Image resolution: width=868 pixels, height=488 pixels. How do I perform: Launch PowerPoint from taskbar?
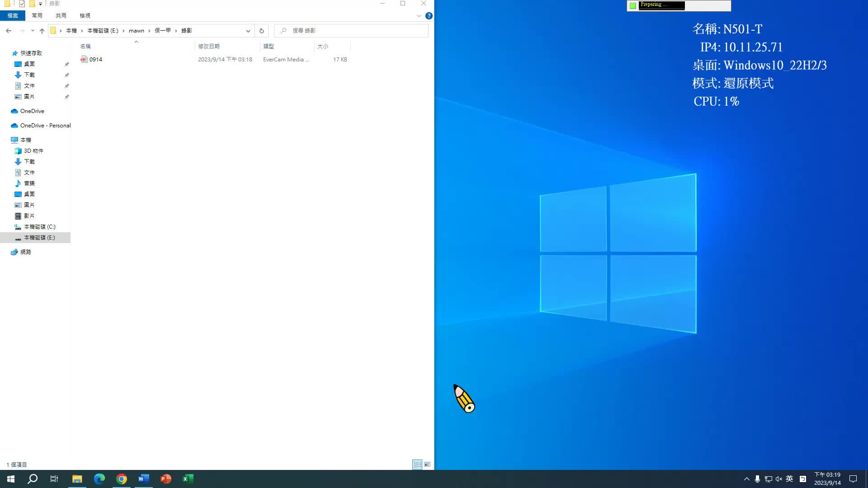click(x=166, y=479)
